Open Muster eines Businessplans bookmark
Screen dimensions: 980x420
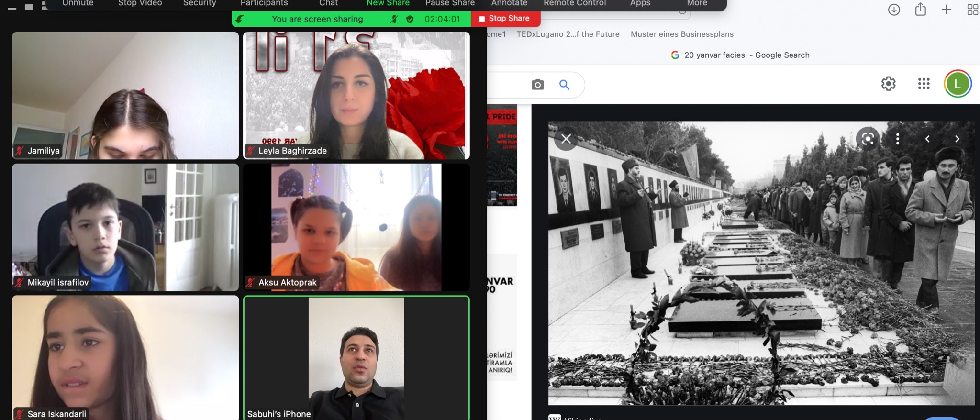click(682, 34)
